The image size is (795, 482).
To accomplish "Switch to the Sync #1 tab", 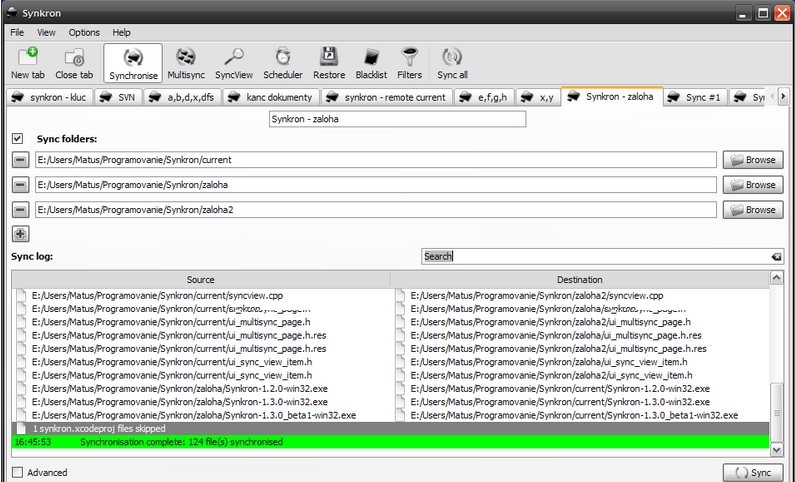I will [696, 97].
